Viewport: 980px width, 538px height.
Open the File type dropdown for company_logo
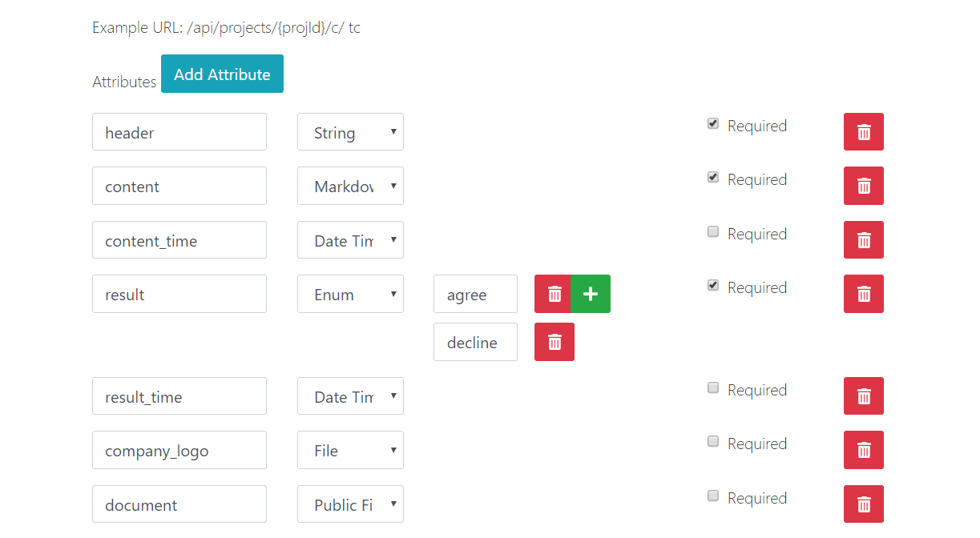[x=350, y=450]
